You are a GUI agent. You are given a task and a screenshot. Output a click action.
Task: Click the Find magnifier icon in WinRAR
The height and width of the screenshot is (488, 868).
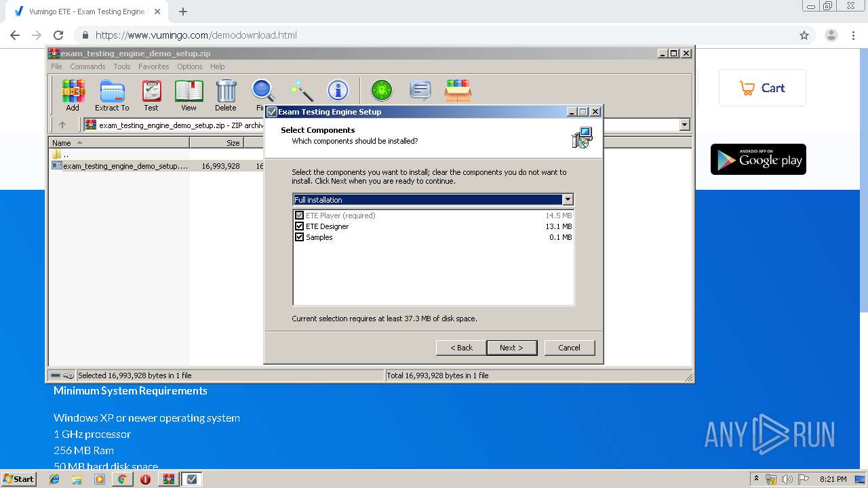pyautogui.click(x=262, y=91)
